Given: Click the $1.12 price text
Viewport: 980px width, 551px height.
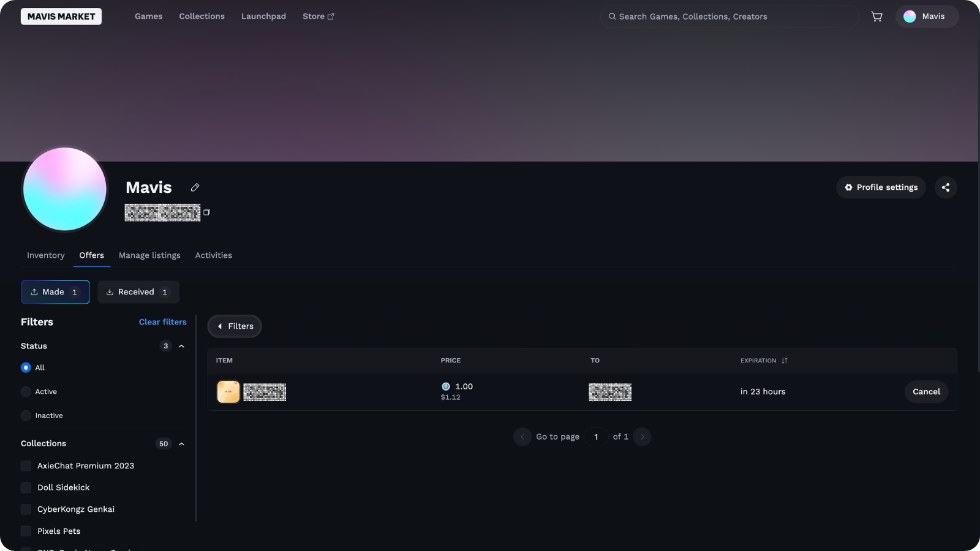Looking at the screenshot, I should [451, 397].
